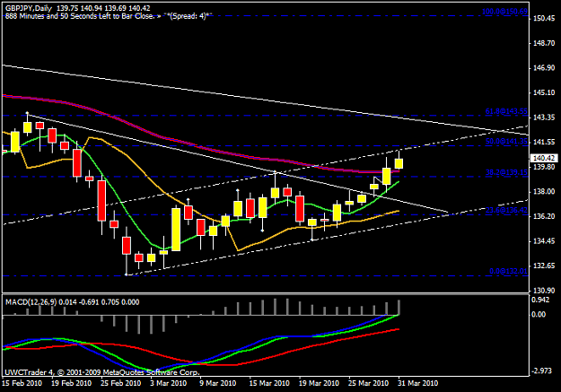The image size is (561, 392).
Task: Select the 0.0@132.01 Fibonacci label
Action: coord(508,271)
